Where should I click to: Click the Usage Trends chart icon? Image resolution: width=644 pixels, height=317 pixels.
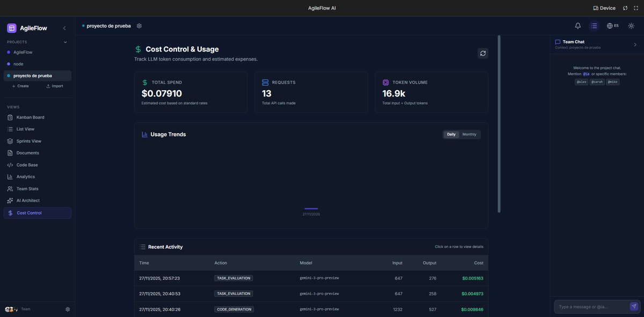[x=145, y=135]
